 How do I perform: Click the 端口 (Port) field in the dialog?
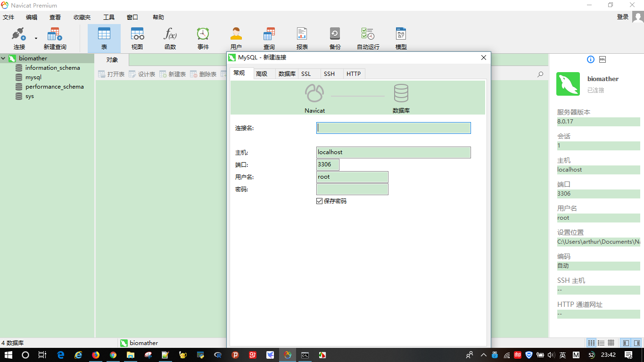pos(328,165)
